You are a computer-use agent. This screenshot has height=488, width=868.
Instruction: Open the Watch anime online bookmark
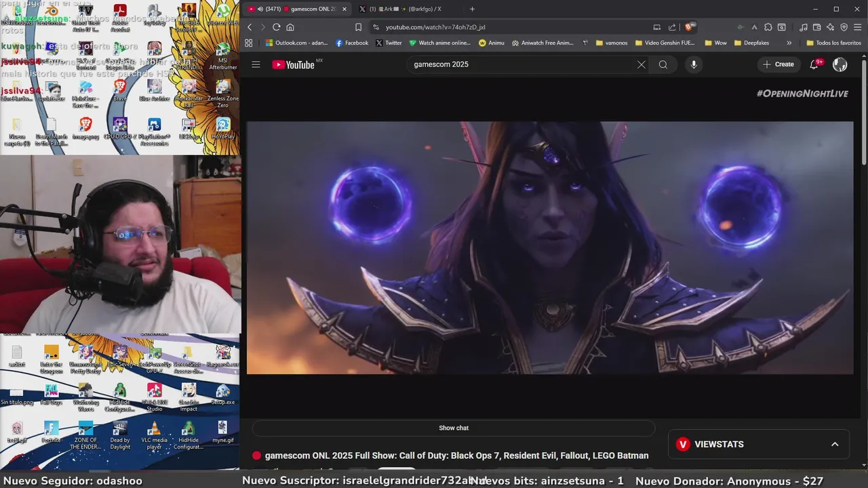(439, 43)
